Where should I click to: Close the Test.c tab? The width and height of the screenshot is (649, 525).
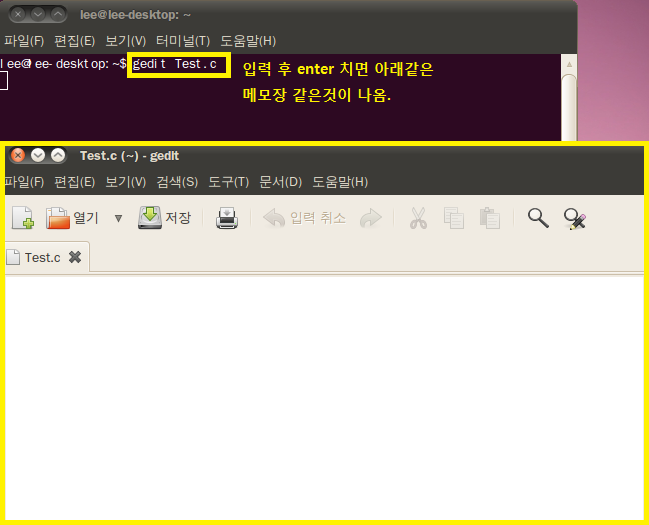(x=75, y=257)
